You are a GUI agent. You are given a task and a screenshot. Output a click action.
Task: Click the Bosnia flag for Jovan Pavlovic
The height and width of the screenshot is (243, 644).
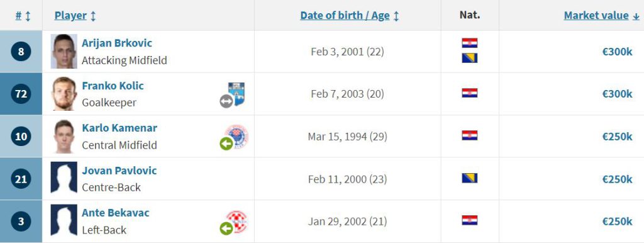(x=469, y=178)
